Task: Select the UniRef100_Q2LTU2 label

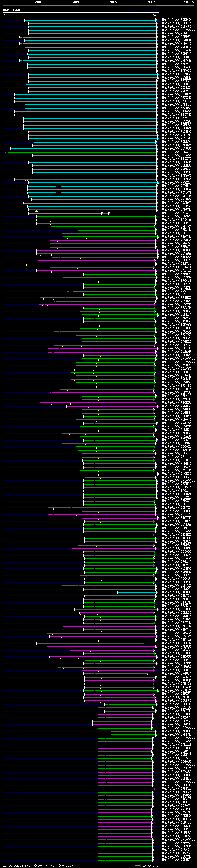Action: pos(176,349)
